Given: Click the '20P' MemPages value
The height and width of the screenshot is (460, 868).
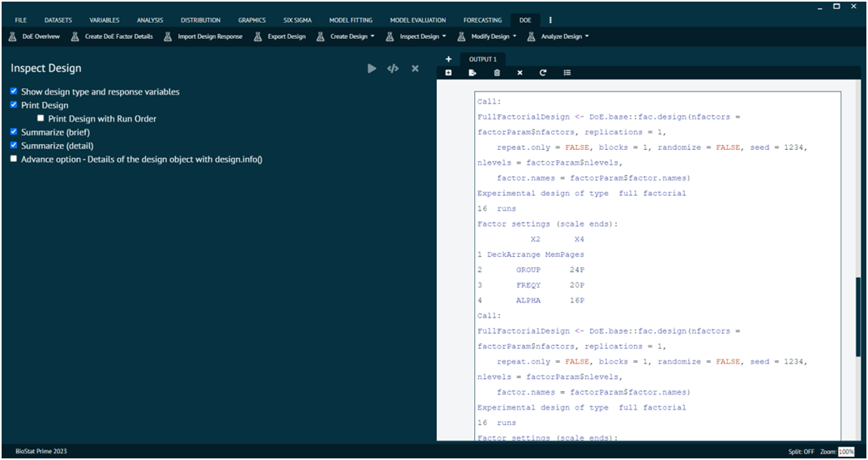Looking at the screenshot, I should pyautogui.click(x=576, y=285).
